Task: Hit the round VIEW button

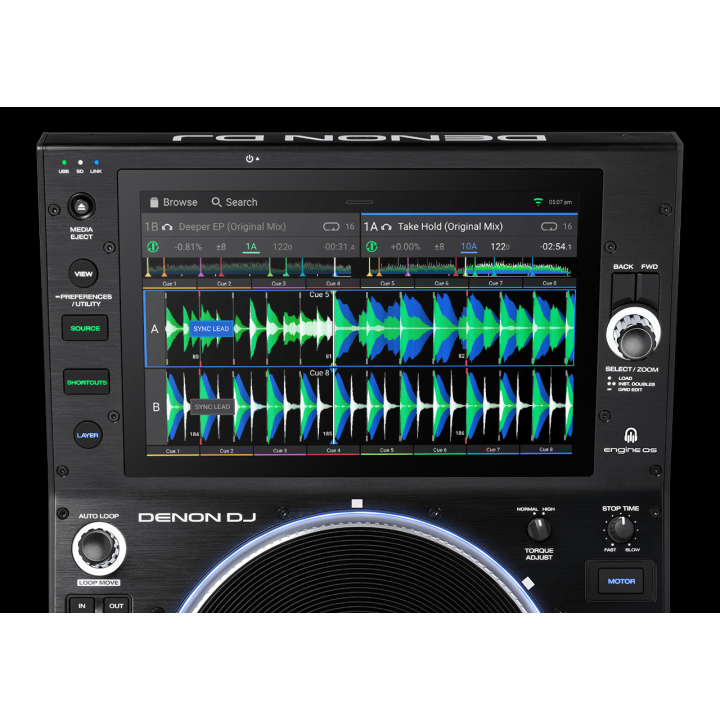Action: (x=84, y=274)
